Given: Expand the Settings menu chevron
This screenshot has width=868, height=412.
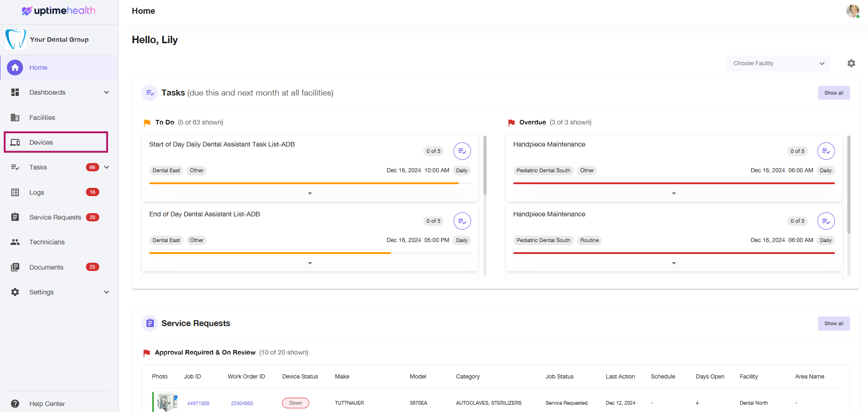Looking at the screenshot, I should pos(107,292).
